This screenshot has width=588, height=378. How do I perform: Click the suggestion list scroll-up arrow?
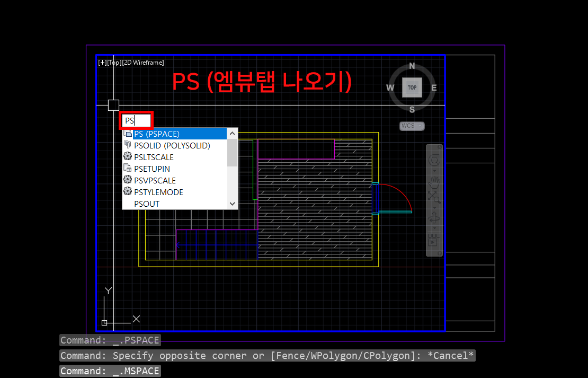point(232,133)
